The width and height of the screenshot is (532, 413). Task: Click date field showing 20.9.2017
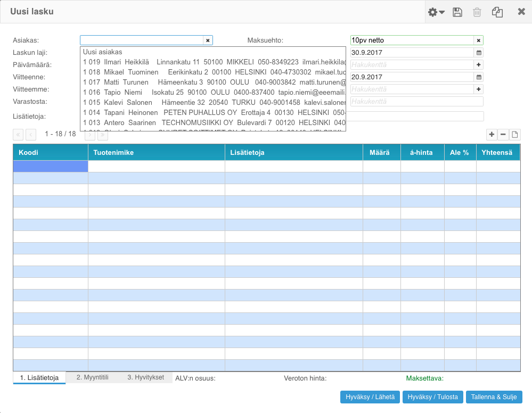point(412,77)
